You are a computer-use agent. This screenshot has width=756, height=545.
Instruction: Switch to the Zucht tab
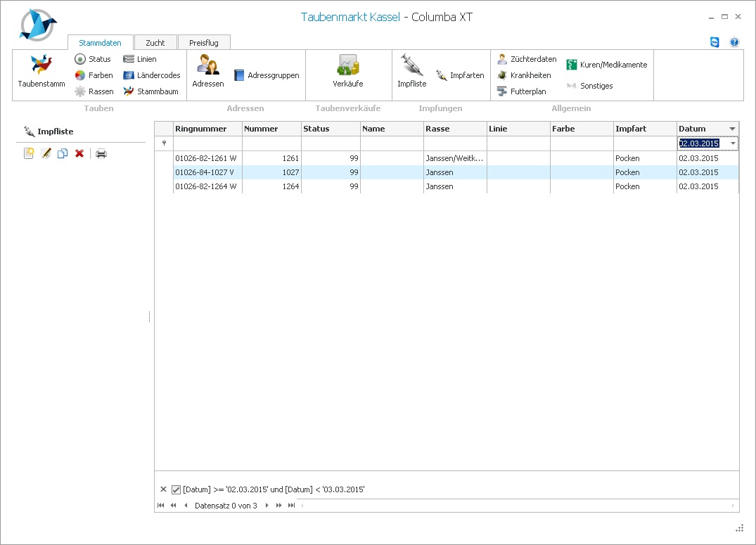(x=155, y=43)
